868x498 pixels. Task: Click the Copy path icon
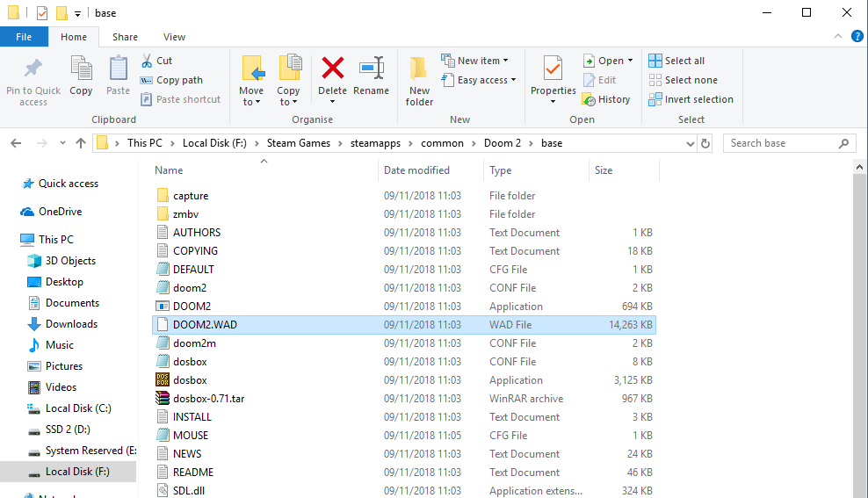pos(146,80)
